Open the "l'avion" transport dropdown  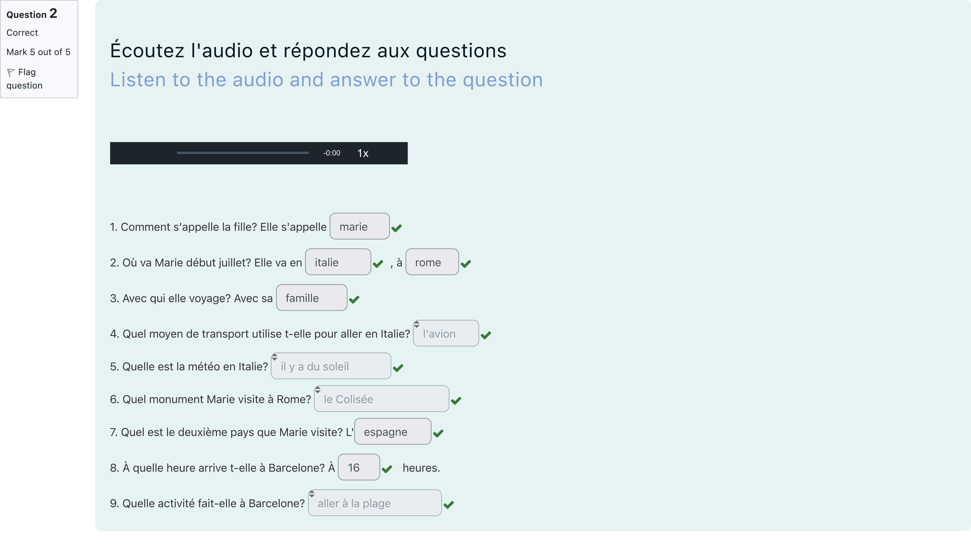point(446,334)
